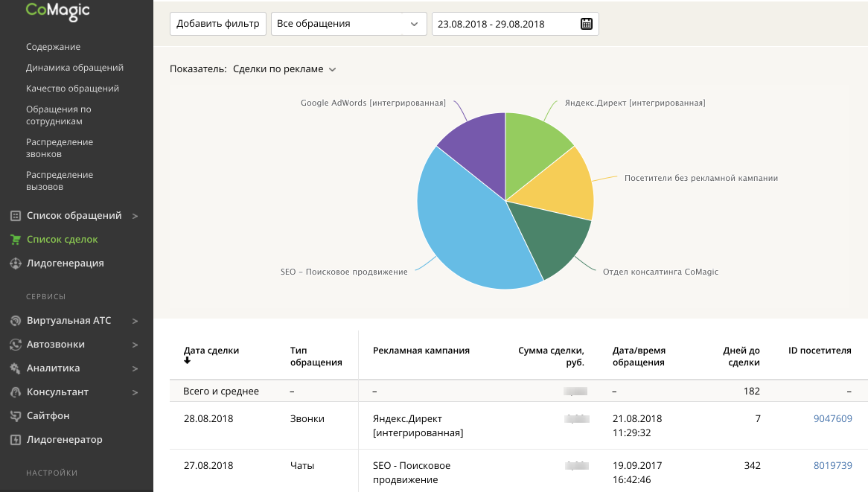Viewport: 868px width, 492px height.
Task: Select Лидогенератор in the sidebar
Action: coord(65,439)
